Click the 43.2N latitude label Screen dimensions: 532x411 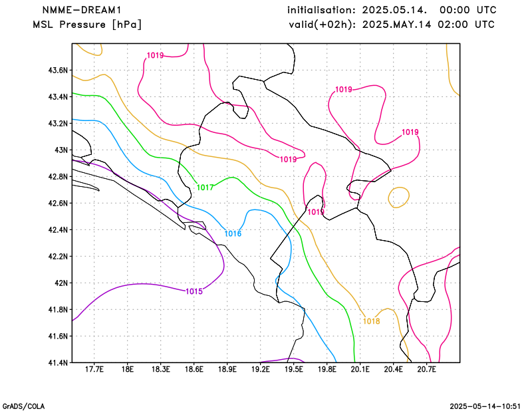tap(58, 124)
